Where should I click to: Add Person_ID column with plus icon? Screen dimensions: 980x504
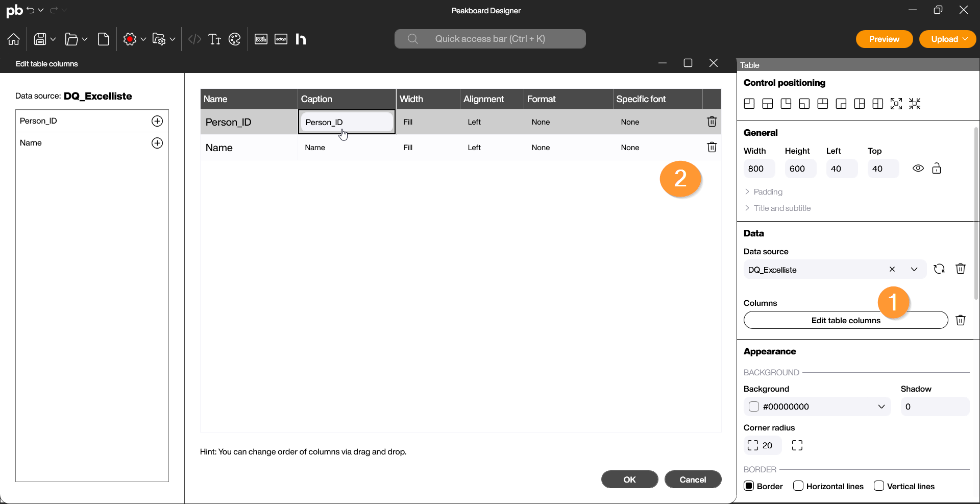[x=157, y=121]
